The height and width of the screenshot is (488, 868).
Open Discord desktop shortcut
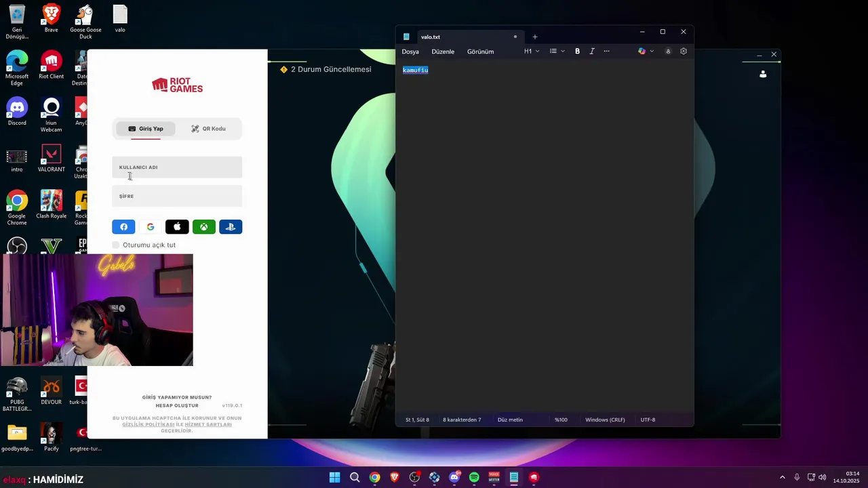click(x=17, y=112)
